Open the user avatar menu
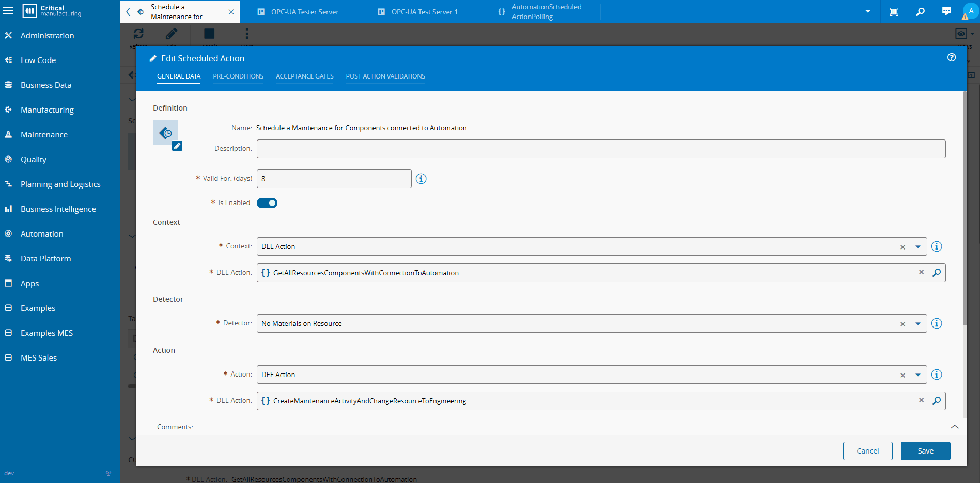The image size is (980, 483). pyautogui.click(x=970, y=11)
